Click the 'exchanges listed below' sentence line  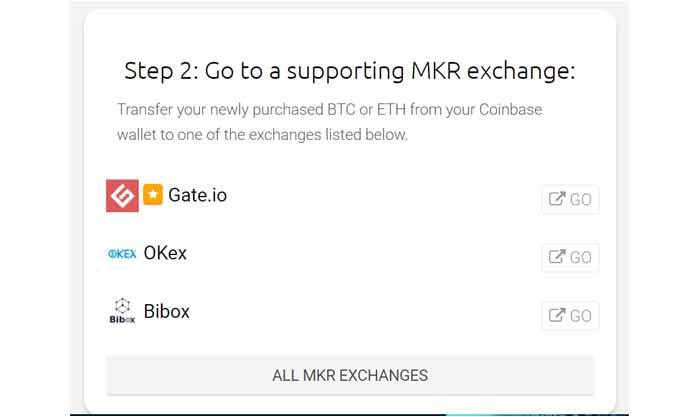pos(262,134)
